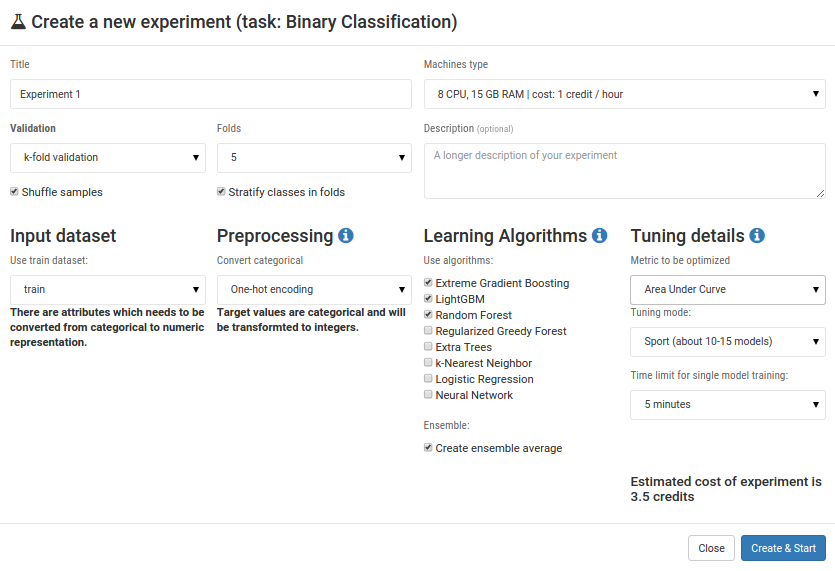Focus the Description text area
This screenshot has width=835, height=571.
tap(625, 170)
